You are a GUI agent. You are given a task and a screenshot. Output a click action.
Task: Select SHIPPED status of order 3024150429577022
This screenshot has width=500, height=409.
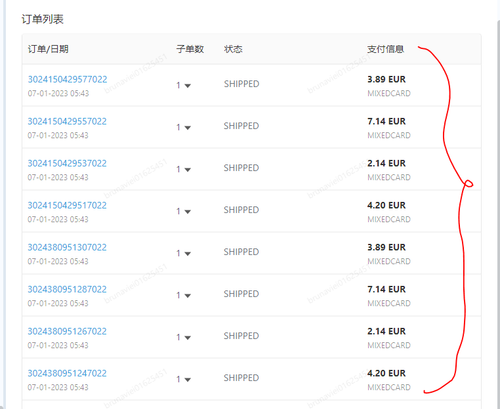click(241, 84)
